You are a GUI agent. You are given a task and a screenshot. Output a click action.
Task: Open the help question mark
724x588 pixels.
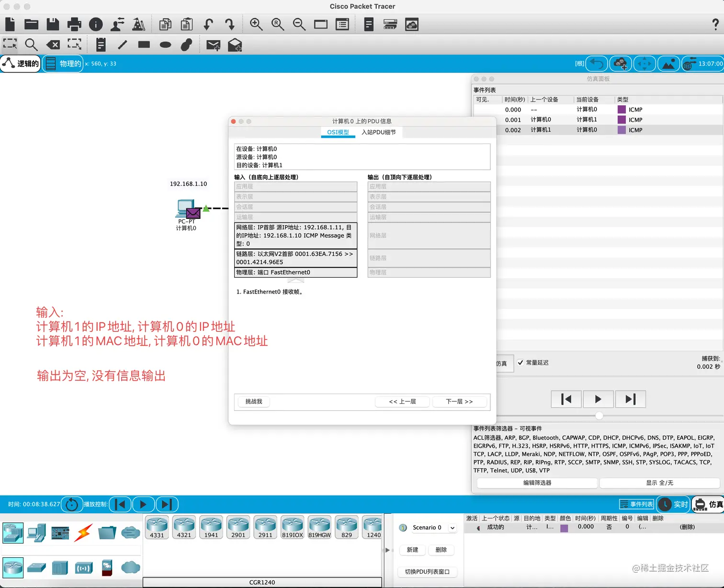[x=715, y=24]
